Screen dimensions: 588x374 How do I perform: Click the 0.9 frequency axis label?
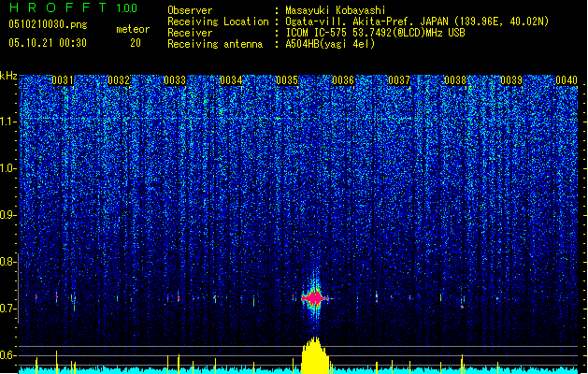point(8,215)
